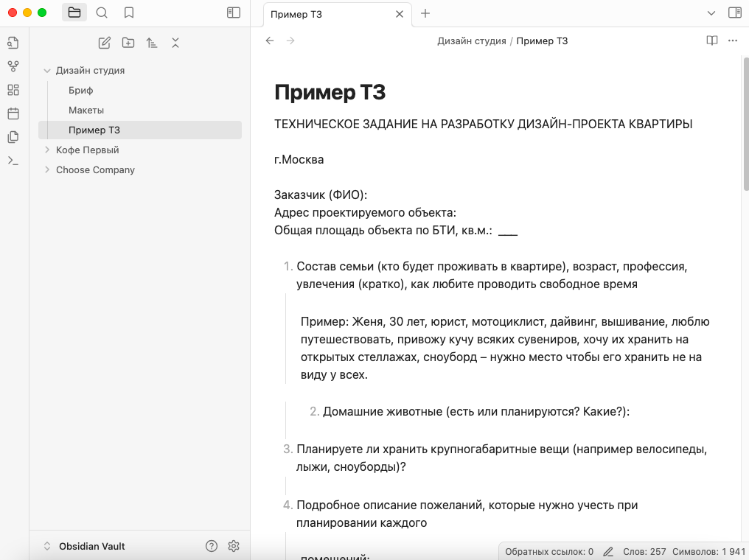
Task: Open the search pane magnifier icon
Action: [x=102, y=13]
